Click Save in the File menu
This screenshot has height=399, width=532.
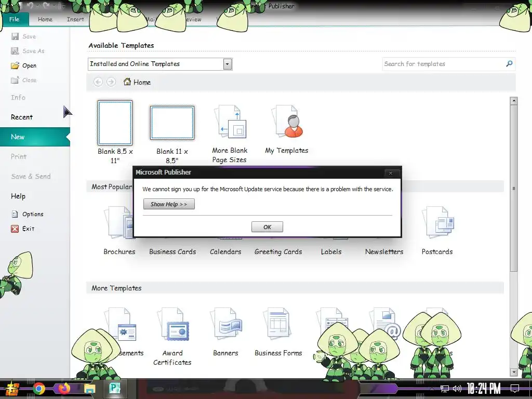click(23, 36)
